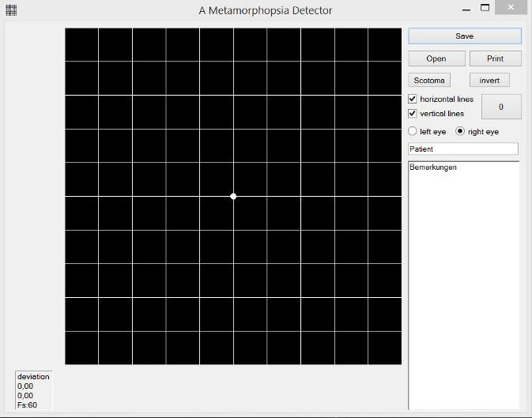Close the Metamorphopsia Detector window
The height and width of the screenshot is (418, 532).
511,7
